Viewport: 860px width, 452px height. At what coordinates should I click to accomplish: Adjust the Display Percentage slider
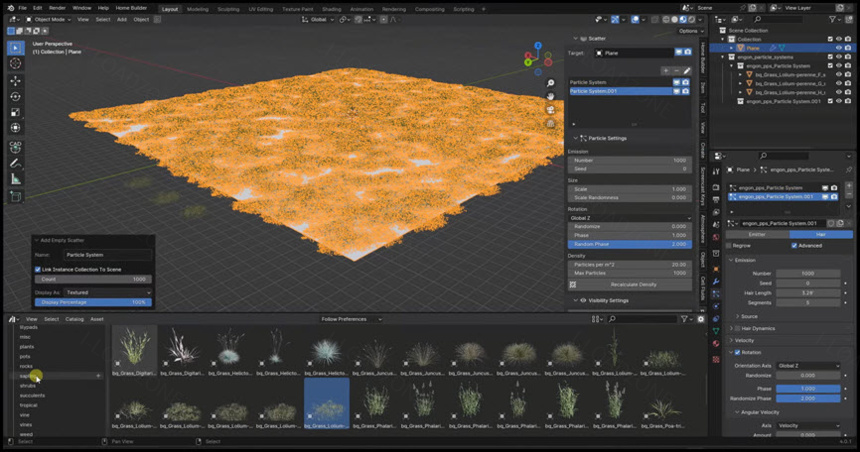click(x=93, y=302)
